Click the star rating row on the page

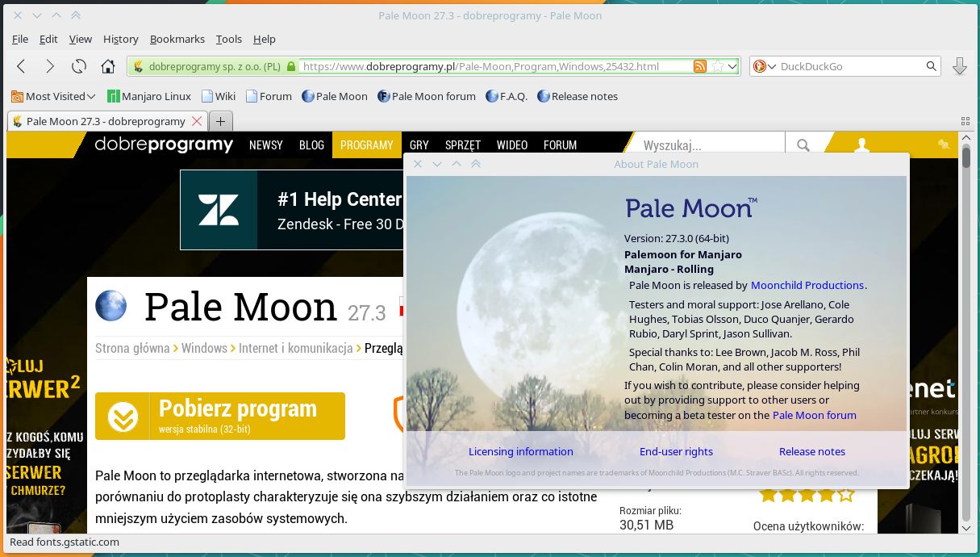tap(807, 495)
